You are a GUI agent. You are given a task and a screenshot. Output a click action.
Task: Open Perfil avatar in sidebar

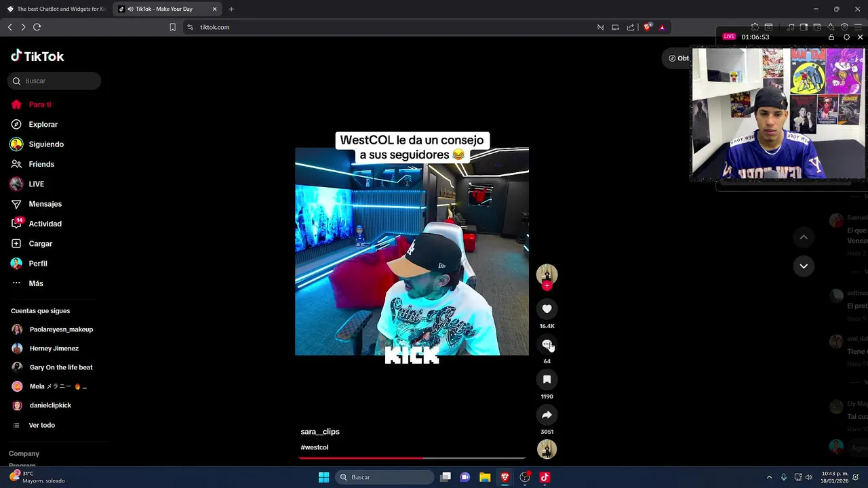tap(16, 263)
